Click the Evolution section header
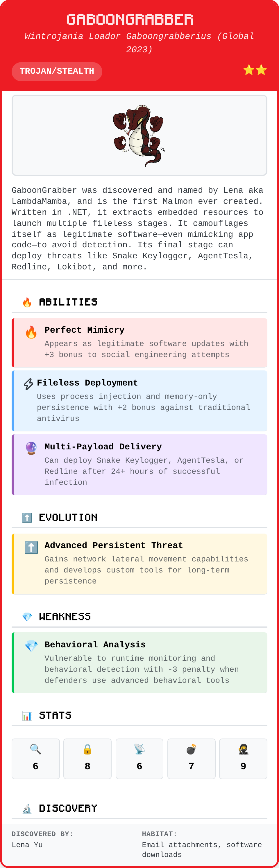 68,517
